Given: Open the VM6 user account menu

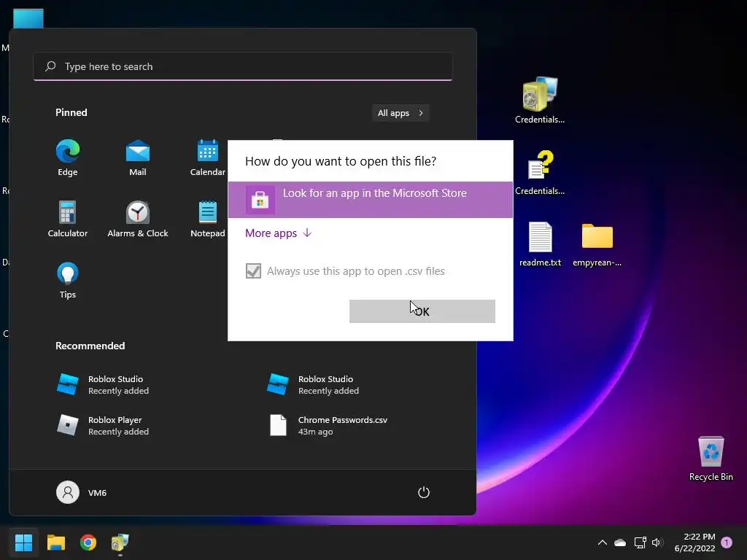Looking at the screenshot, I should click(82, 492).
